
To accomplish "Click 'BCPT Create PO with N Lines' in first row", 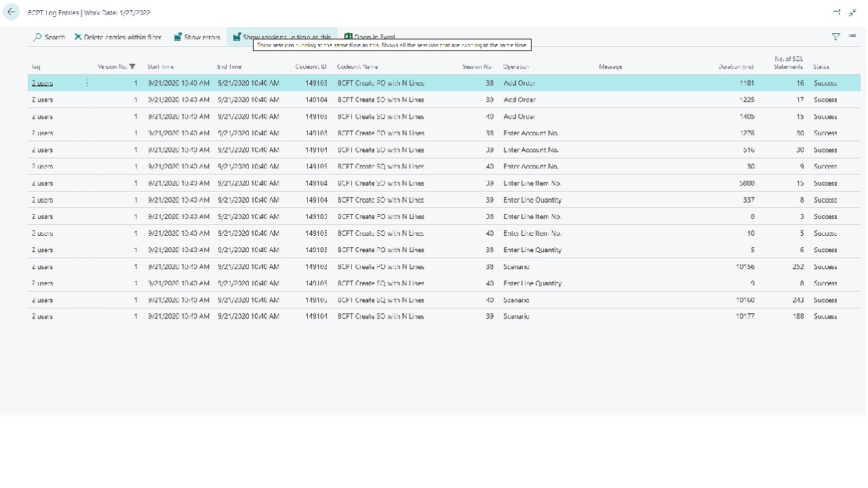I will [x=380, y=83].
